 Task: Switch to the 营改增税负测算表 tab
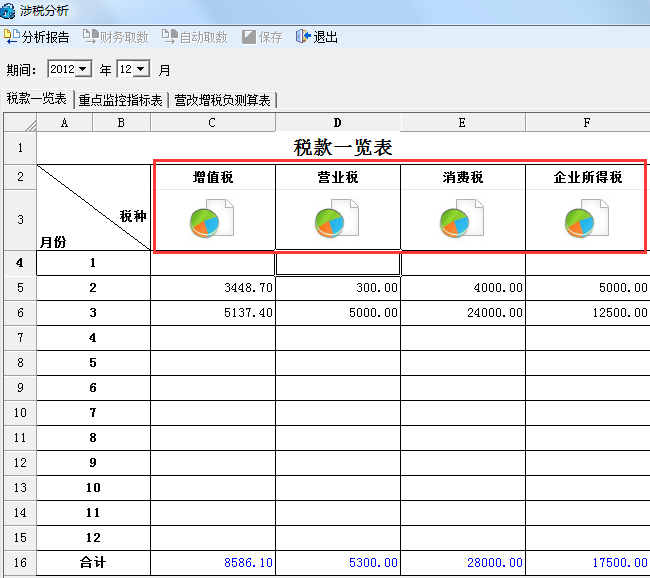click(x=222, y=100)
